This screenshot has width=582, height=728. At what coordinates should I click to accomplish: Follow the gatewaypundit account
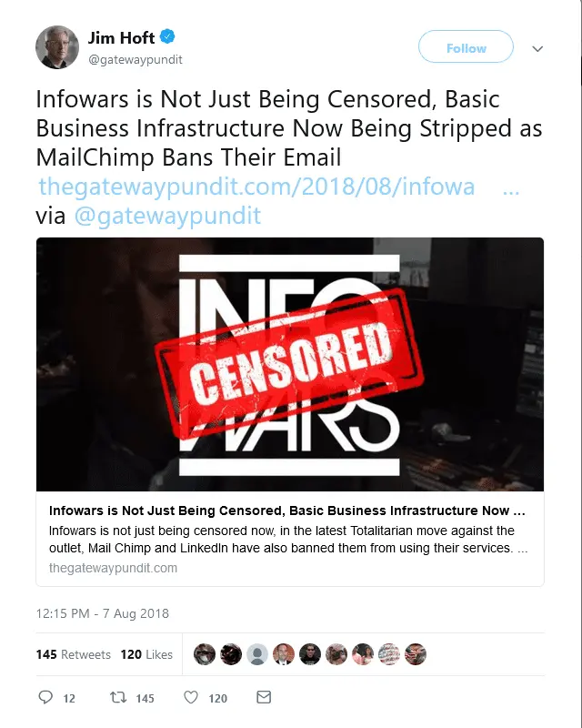tap(466, 46)
